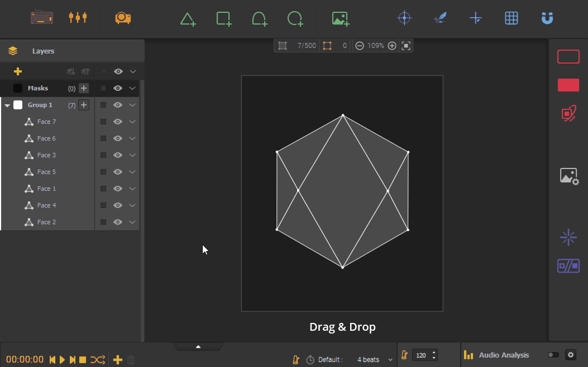
Task: Open media settings in the right sidebar
Action: pos(568,176)
